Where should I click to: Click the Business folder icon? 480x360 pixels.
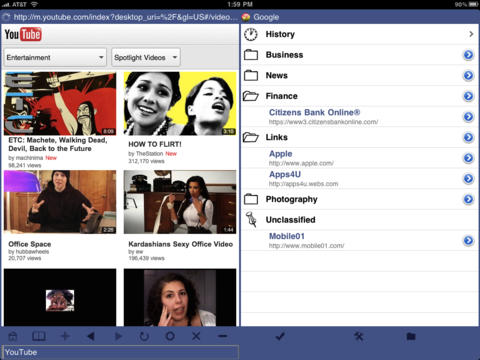point(251,55)
